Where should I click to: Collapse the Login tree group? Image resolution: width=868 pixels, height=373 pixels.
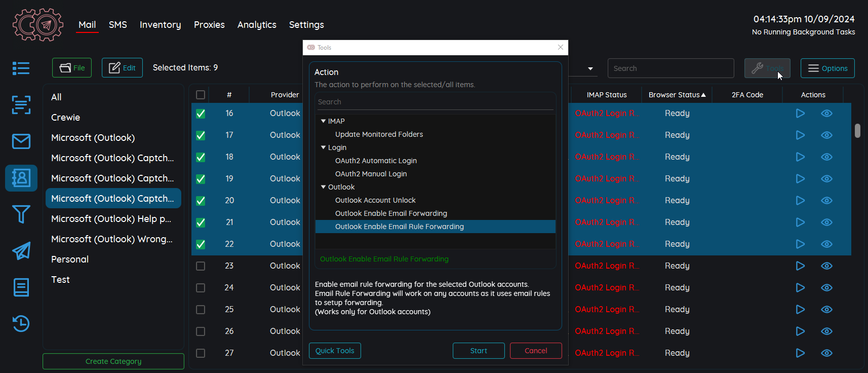point(323,147)
